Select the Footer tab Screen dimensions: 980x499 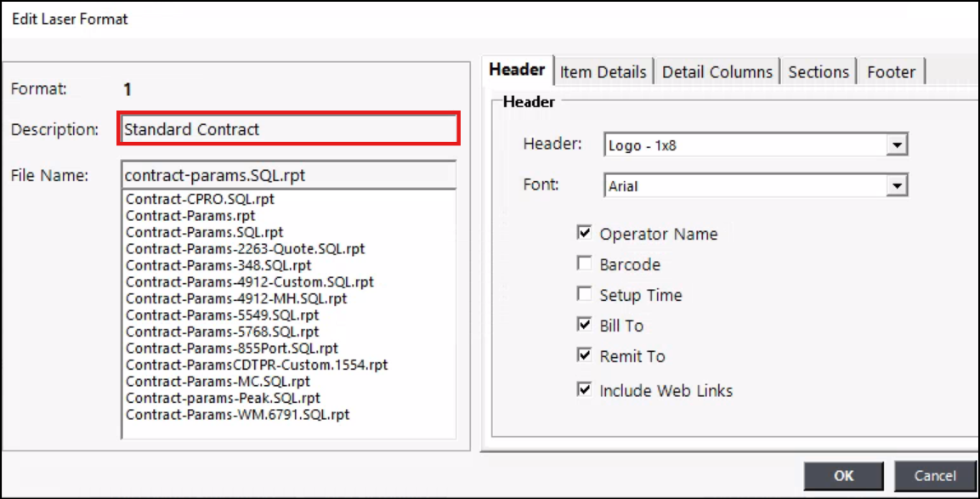click(x=891, y=72)
